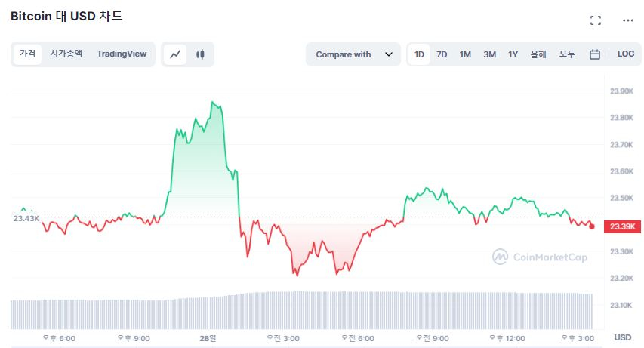Switch to line chart view

pos(175,54)
